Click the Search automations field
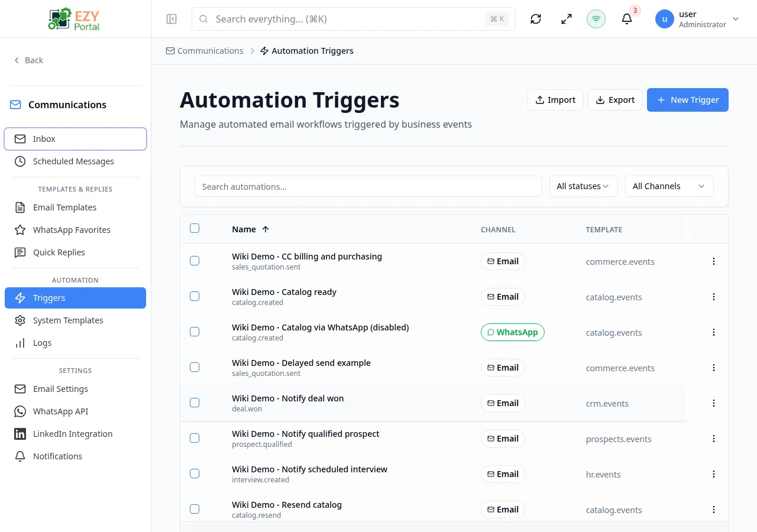The image size is (757, 532). [368, 186]
